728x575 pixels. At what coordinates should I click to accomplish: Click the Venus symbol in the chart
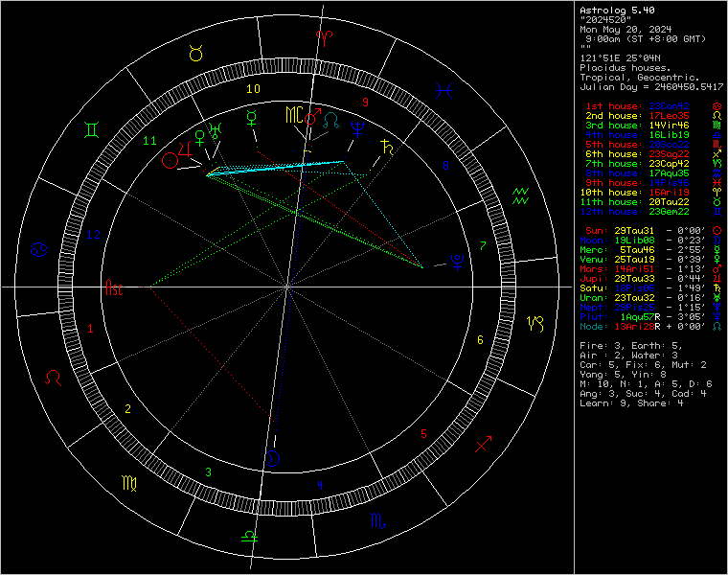pyautogui.click(x=199, y=138)
